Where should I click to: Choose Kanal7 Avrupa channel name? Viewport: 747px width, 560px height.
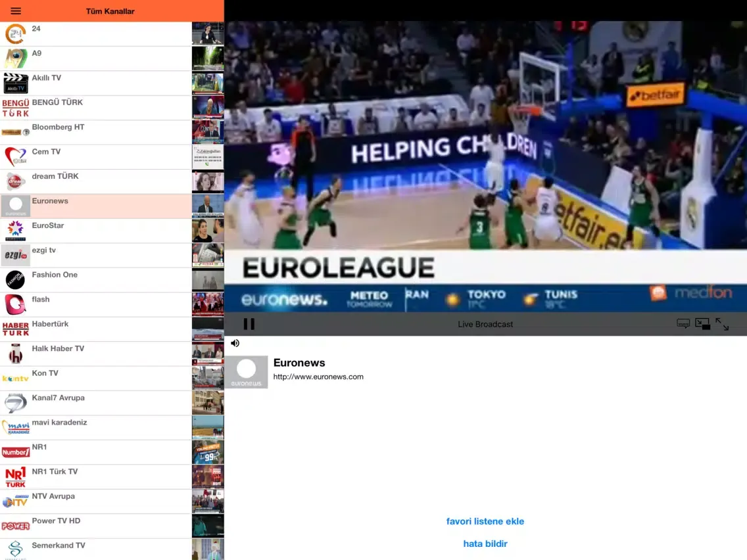(58, 398)
